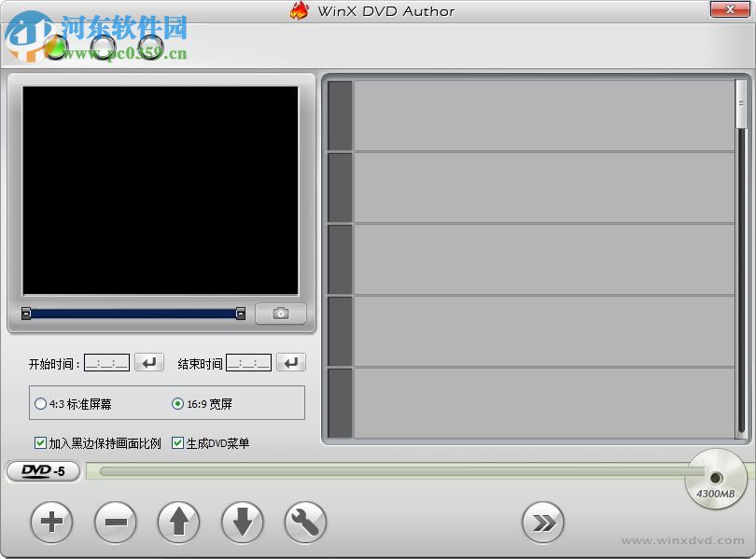This screenshot has width=756, height=559.
Task: Select the move down arrow icon
Action: coord(242,523)
